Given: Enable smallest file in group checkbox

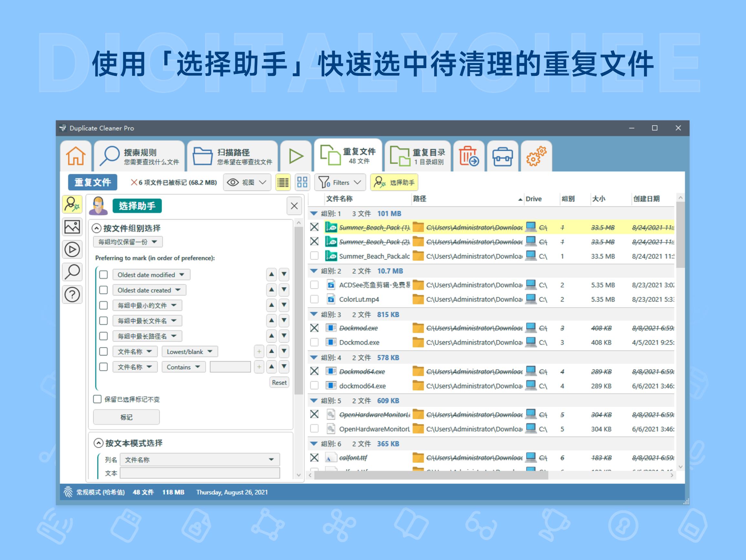Looking at the screenshot, I should coord(104,305).
